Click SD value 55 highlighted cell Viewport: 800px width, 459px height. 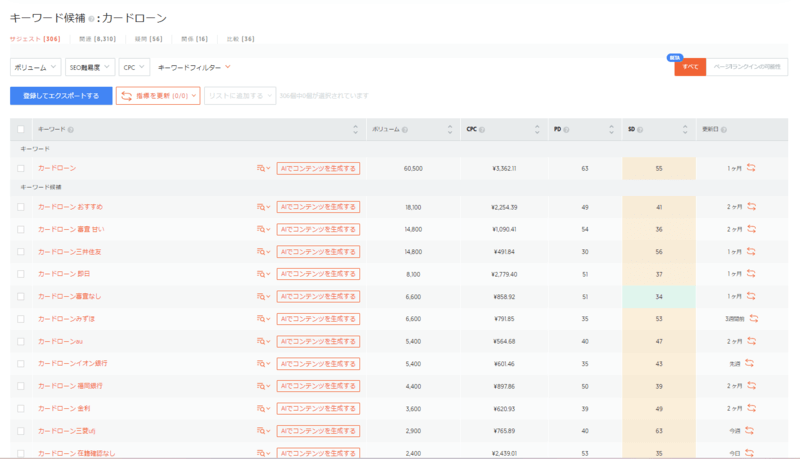(x=659, y=168)
